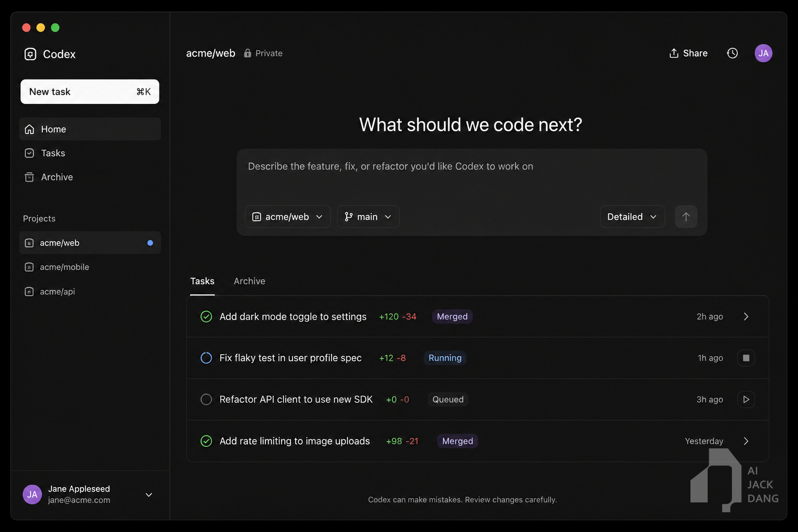This screenshot has height=532, width=798.
Task: Click the Merged badge on dark mode task
Action: pos(452,316)
